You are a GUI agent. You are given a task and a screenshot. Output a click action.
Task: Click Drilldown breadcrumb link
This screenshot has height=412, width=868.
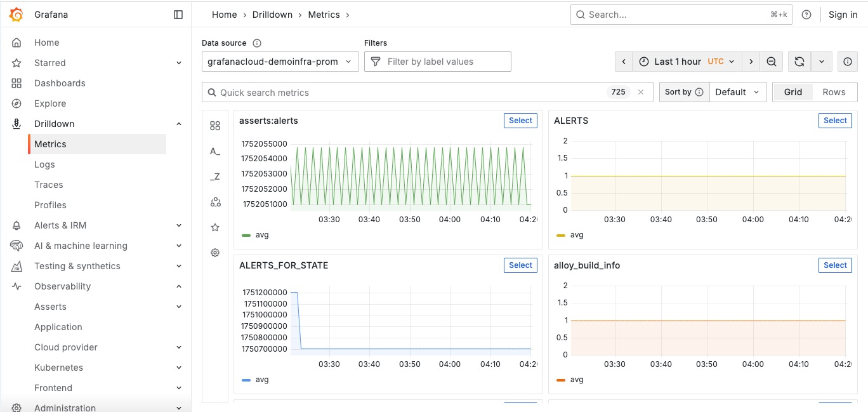272,15
